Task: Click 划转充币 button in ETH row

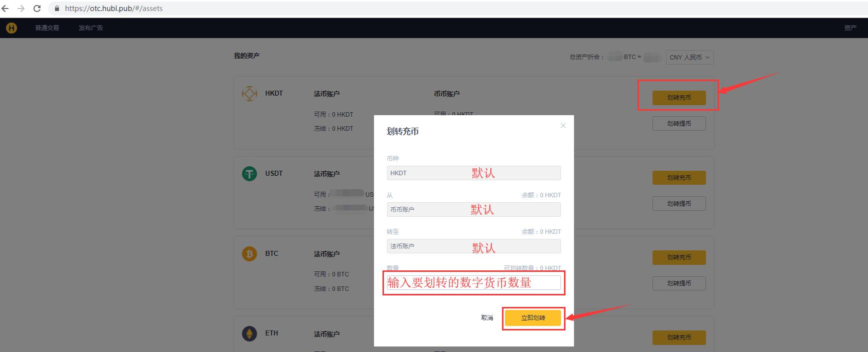Action: [x=679, y=337]
